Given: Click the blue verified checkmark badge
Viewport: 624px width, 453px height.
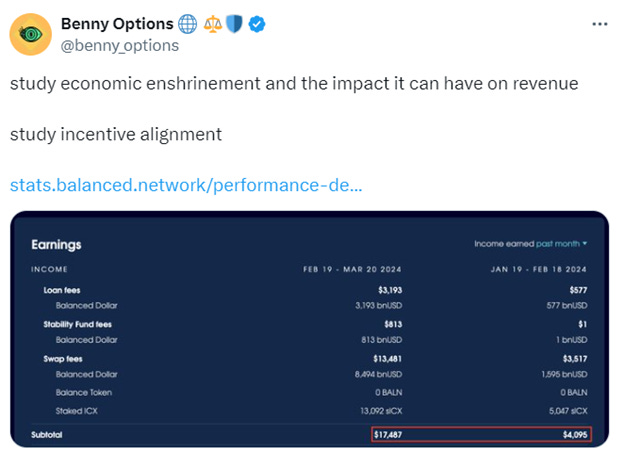Looking at the screenshot, I should pyautogui.click(x=257, y=24).
